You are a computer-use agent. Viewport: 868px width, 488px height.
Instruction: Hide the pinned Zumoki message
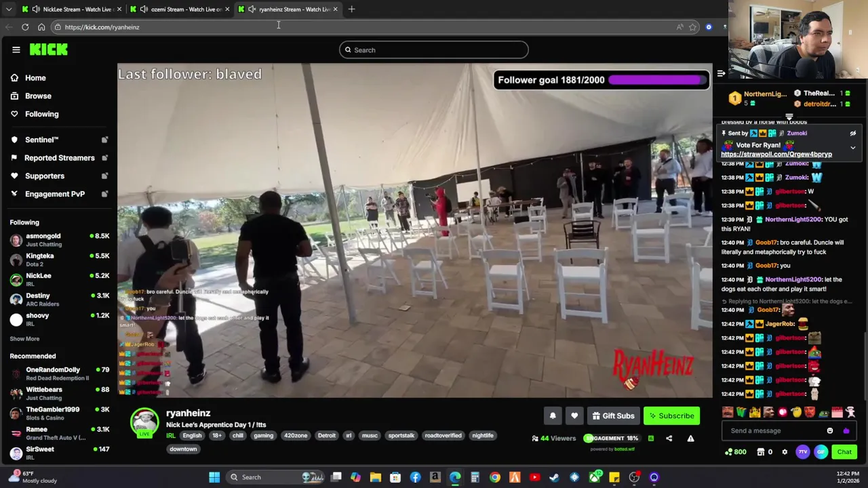pyautogui.click(x=853, y=134)
